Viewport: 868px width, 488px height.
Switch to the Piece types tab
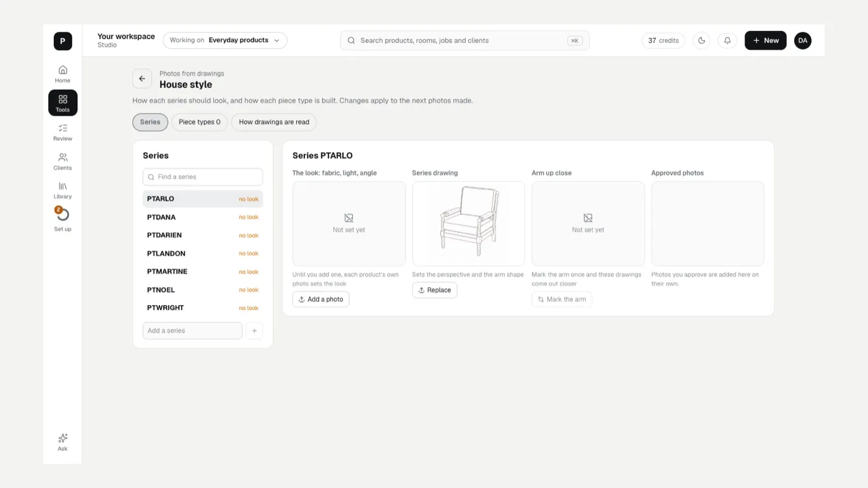200,122
